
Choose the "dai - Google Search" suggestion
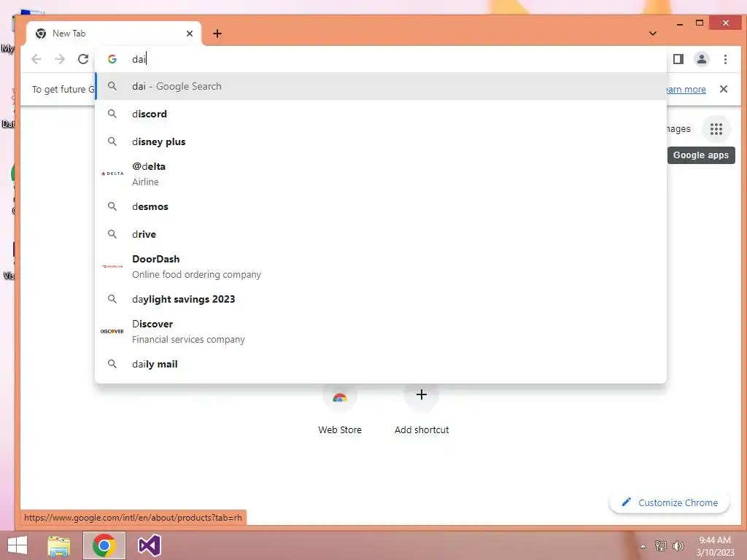point(381,86)
